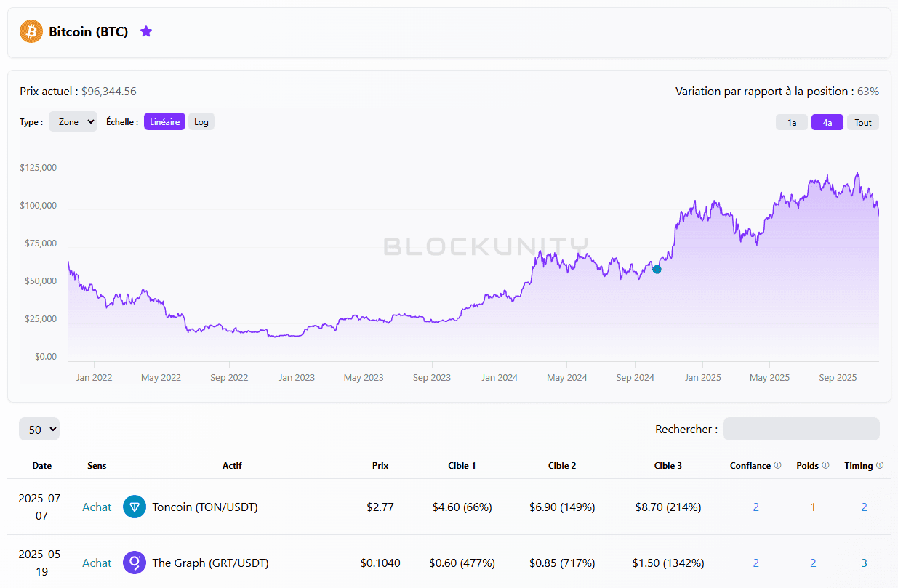Toggle the purple favorite star
Image resolution: width=898 pixels, height=588 pixels.
(x=146, y=31)
